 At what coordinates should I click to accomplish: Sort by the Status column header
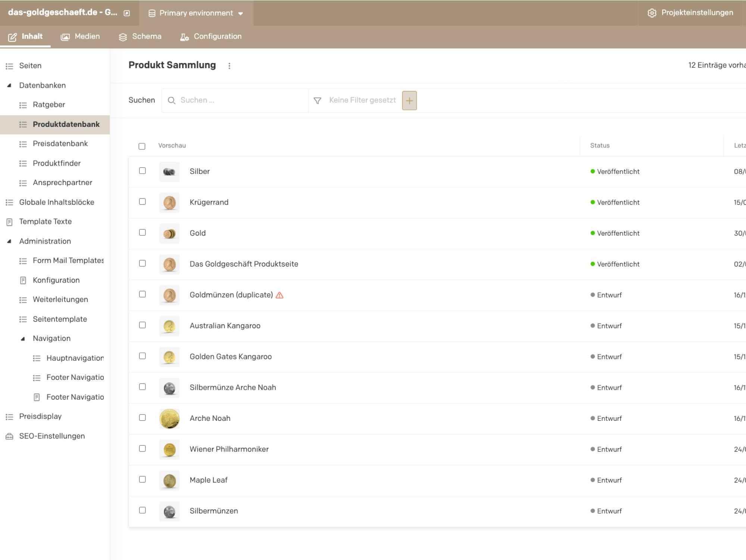coord(600,146)
